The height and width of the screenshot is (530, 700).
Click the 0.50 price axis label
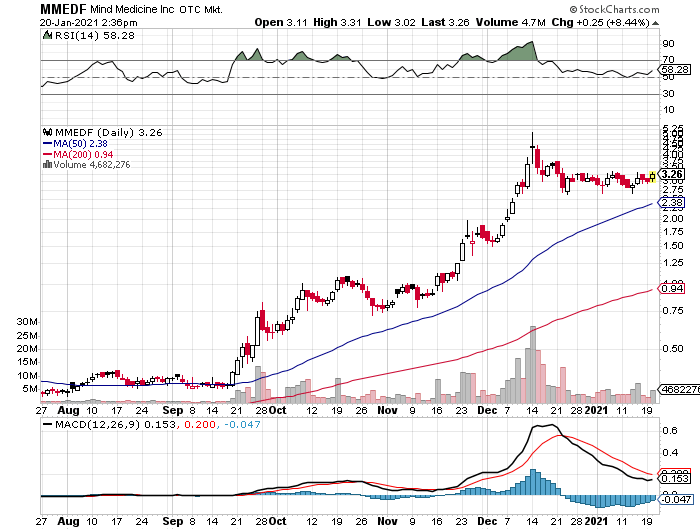672,348
